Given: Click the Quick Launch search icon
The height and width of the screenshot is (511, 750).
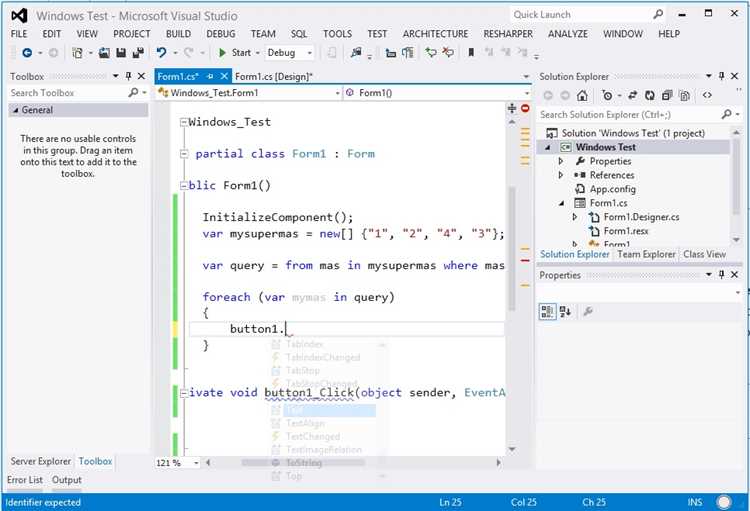Looking at the screenshot, I should tap(658, 14).
